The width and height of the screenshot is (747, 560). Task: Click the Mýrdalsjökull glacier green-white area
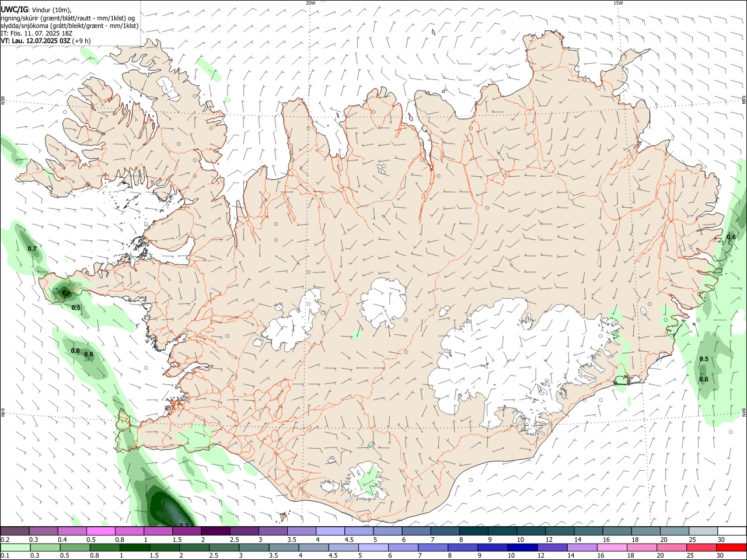coord(365,482)
